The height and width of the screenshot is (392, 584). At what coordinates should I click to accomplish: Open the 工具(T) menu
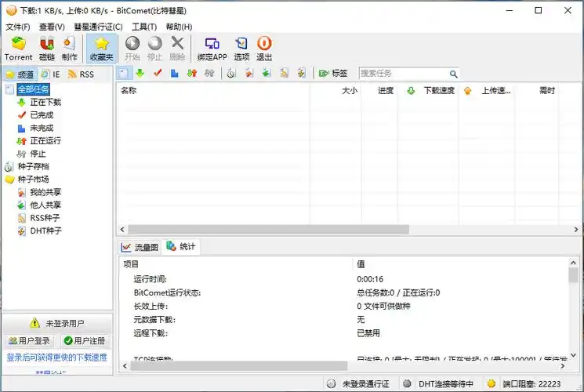(144, 27)
